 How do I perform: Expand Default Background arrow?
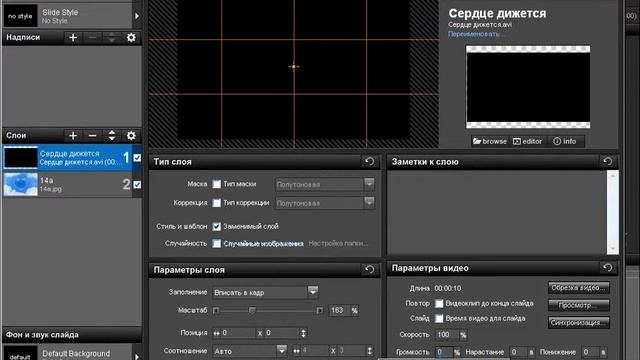pos(137,356)
